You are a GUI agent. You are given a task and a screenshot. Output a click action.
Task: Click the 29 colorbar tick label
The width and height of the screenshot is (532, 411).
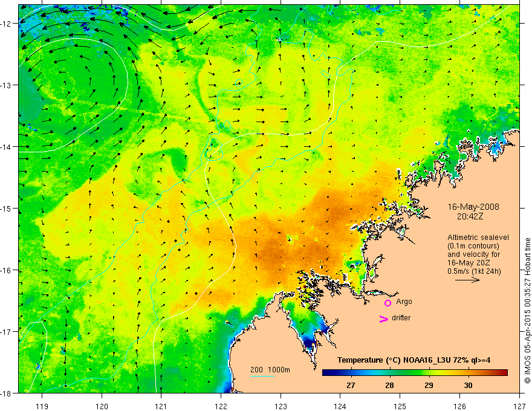click(429, 385)
